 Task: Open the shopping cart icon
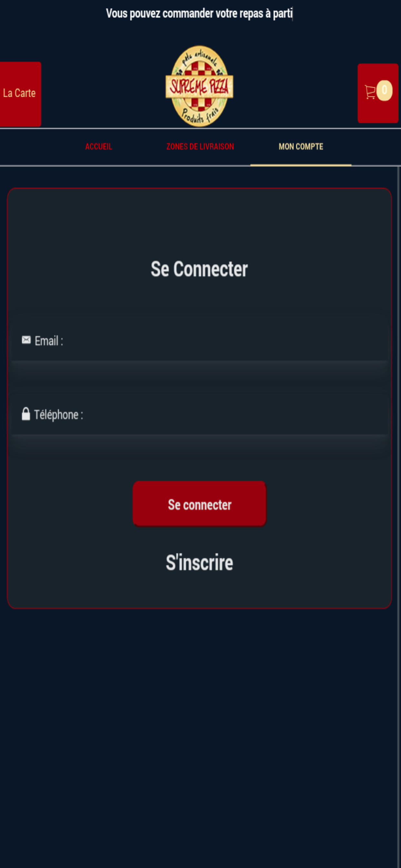370,92
